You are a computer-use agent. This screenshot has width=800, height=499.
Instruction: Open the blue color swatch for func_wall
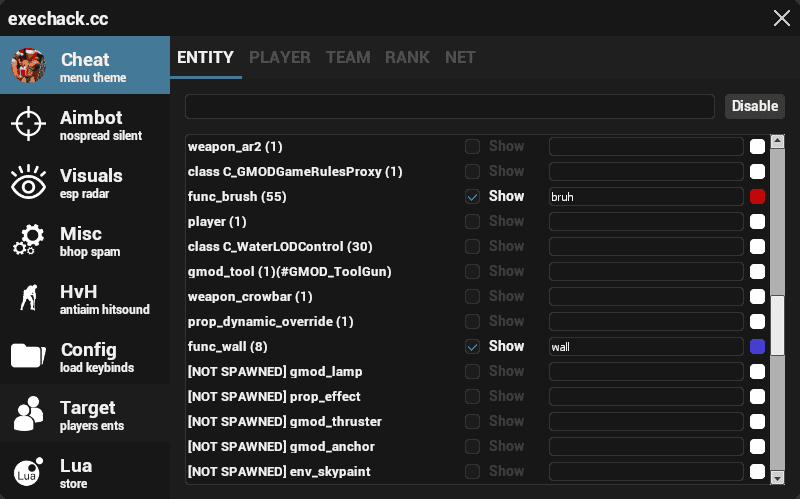tap(757, 347)
